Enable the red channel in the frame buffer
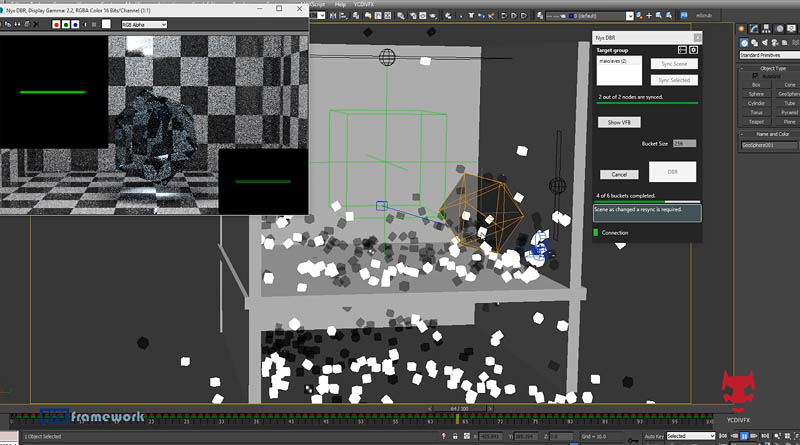Screen dimensions: 800x445 tap(54, 24)
